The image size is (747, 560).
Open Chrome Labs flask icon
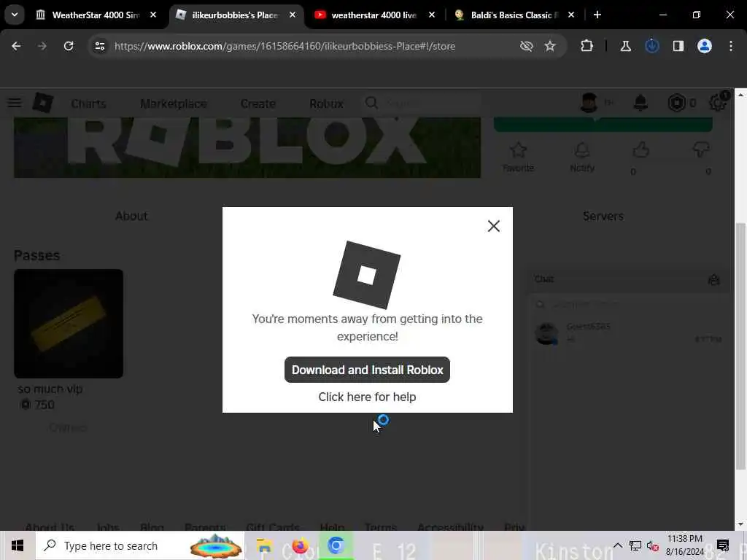625,46
